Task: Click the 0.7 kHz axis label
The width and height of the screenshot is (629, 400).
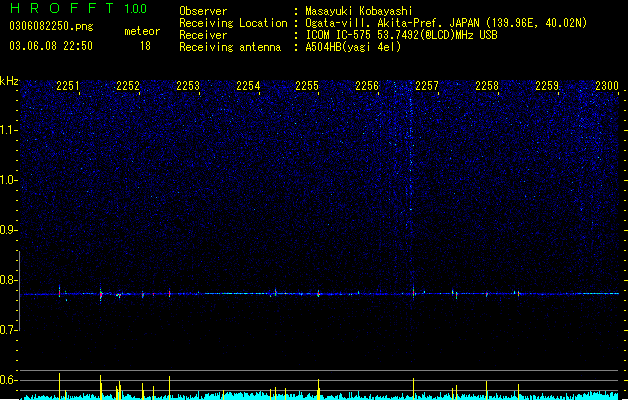Action: 8,330
